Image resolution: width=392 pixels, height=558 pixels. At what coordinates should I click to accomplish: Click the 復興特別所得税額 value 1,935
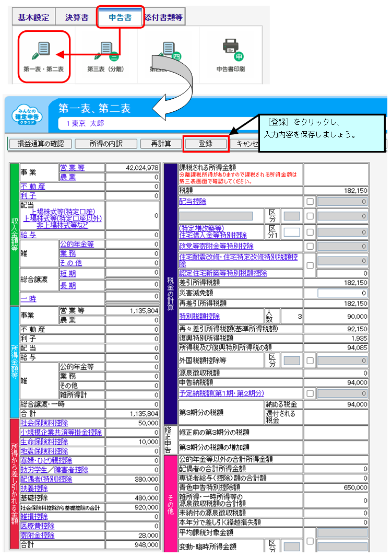click(336, 338)
